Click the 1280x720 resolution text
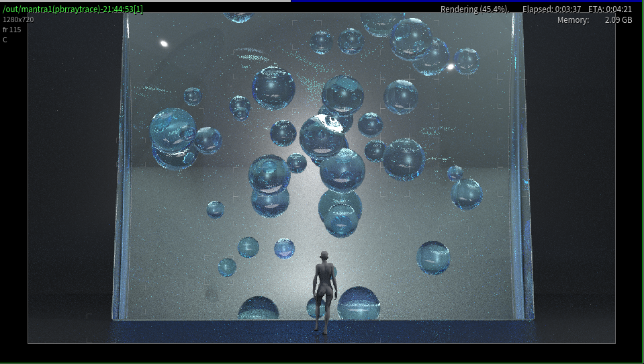Screen dimensions: 644x364 19,19
